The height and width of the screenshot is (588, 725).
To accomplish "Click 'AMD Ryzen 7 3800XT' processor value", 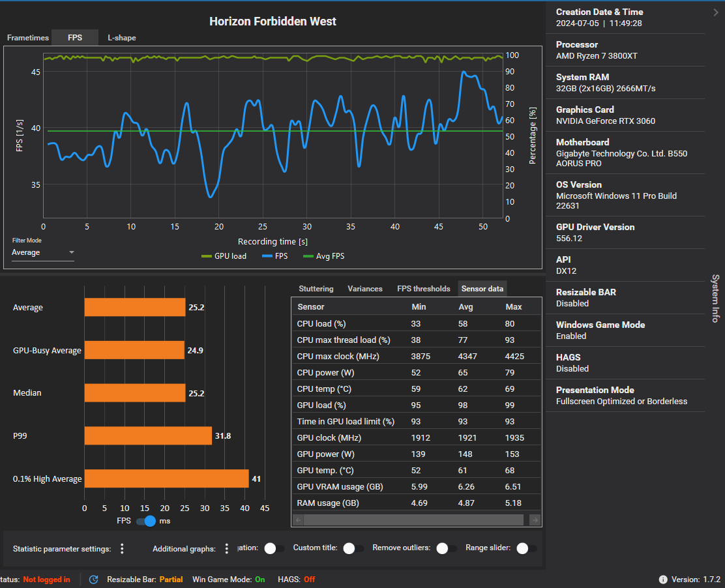I will tap(597, 56).
